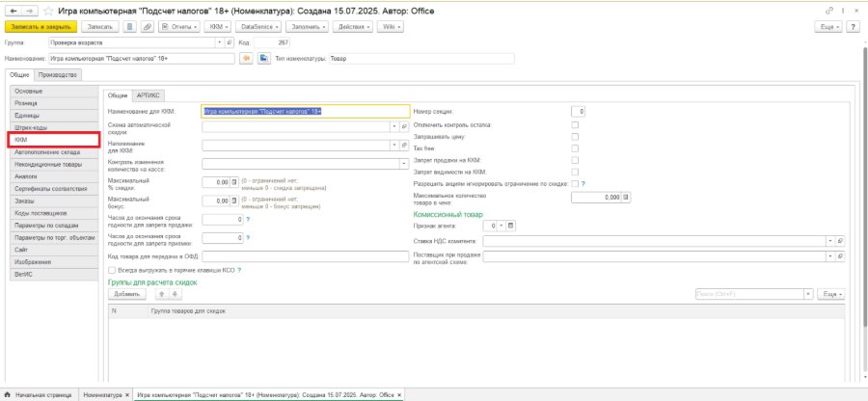Click the document list icon next to Записать

click(129, 27)
